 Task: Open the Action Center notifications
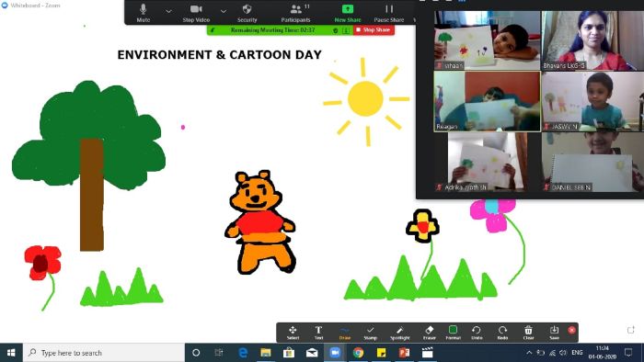tap(628, 353)
